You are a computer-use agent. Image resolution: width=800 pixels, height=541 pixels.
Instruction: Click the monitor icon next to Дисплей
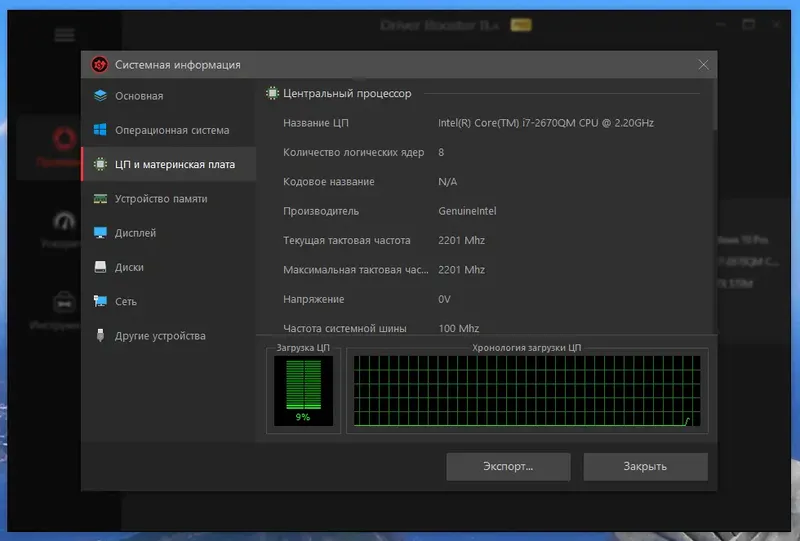(101, 233)
